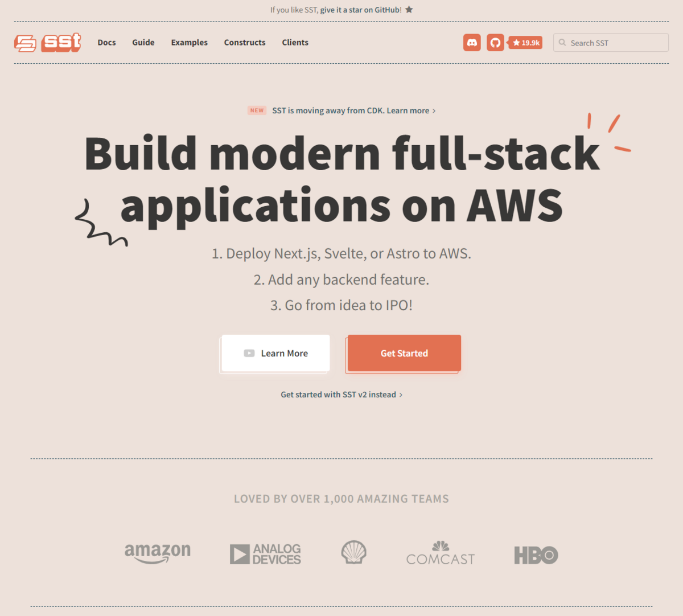Screen dimensions: 683x616
Task: Open the Guide navigation item
Action: 143,43
